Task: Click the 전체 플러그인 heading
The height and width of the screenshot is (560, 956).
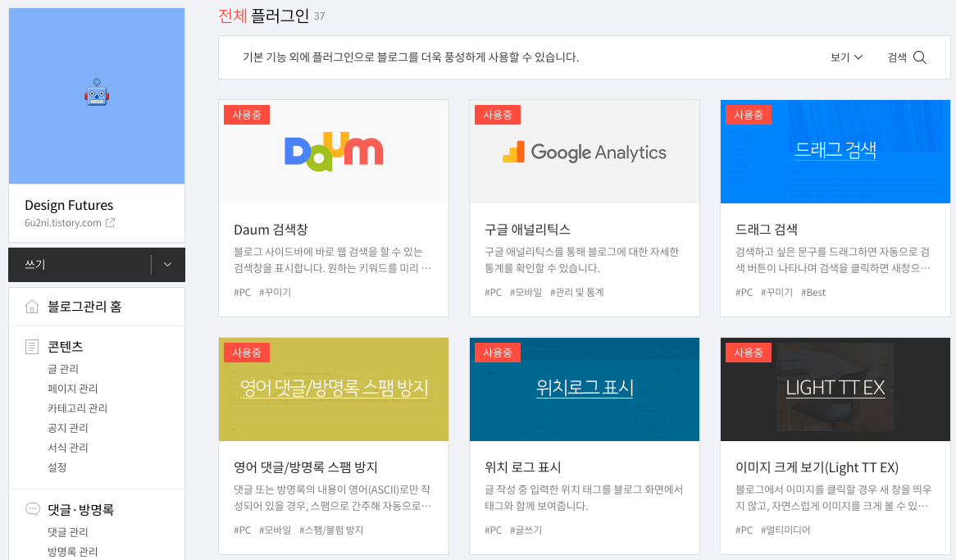Action: [263, 16]
